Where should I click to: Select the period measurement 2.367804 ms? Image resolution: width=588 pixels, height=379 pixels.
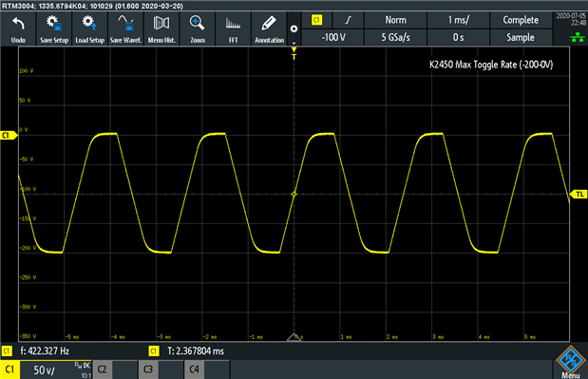[x=196, y=351]
